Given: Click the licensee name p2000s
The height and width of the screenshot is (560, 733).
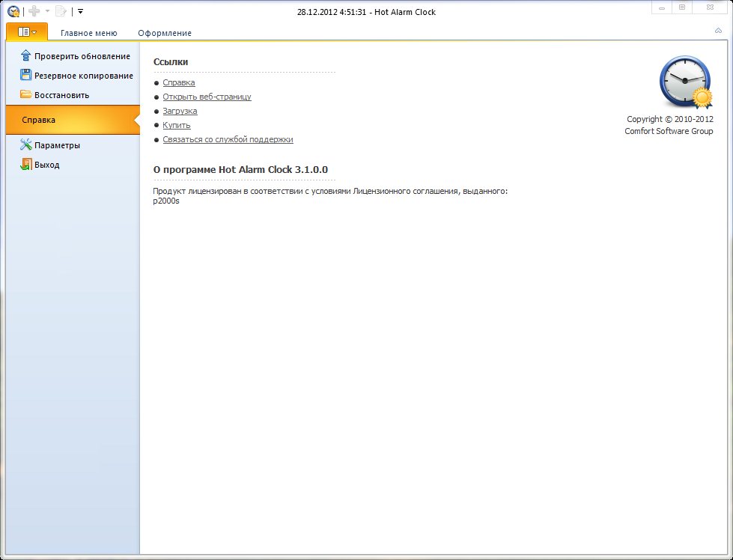Looking at the screenshot, I should click(x=166, y=201).
